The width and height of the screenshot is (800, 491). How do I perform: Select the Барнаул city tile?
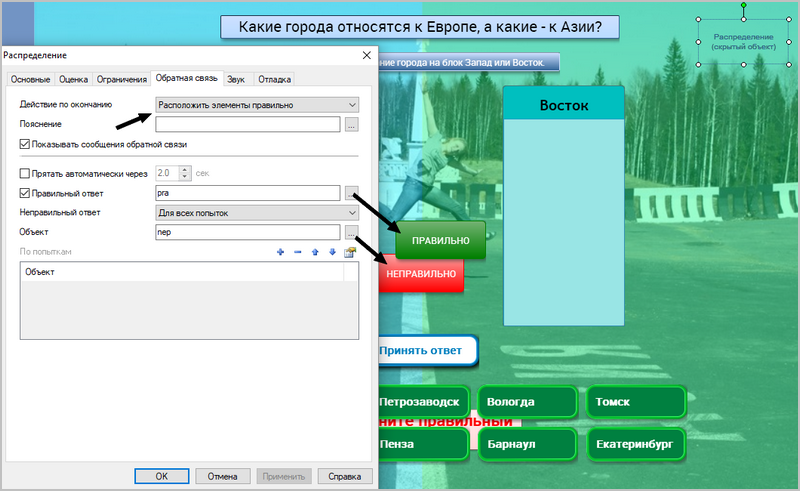528,444
